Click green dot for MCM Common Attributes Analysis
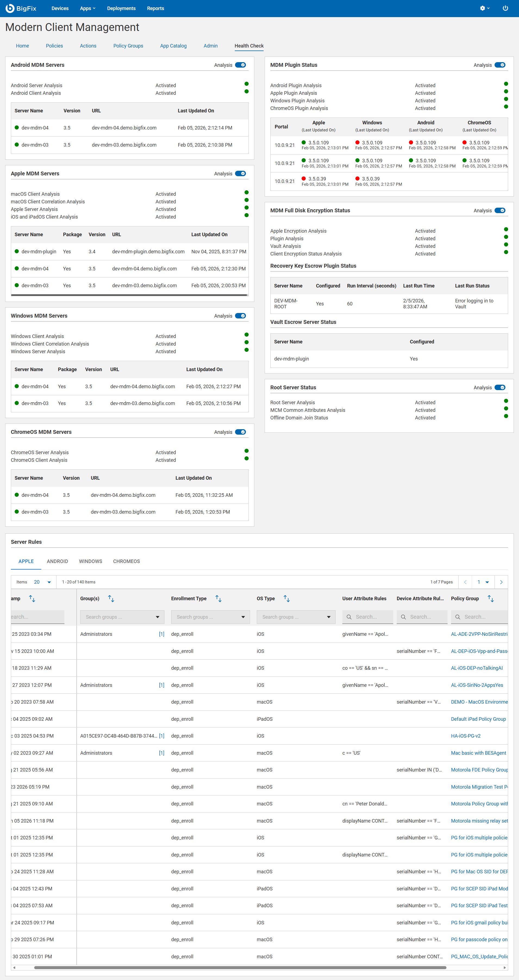The width and height of the screenshot is (519, 980). (x=506, y=409)
